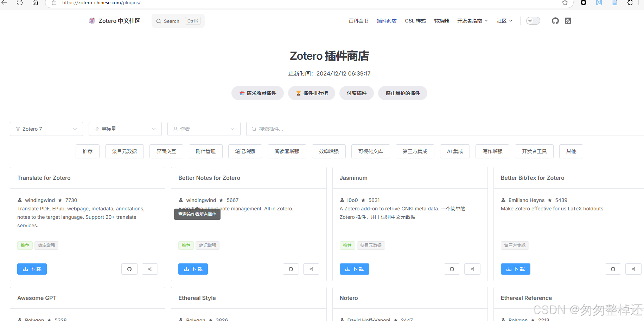Filter plugins by 可视化文库 category
644x321 pixels.
point(371,151)
